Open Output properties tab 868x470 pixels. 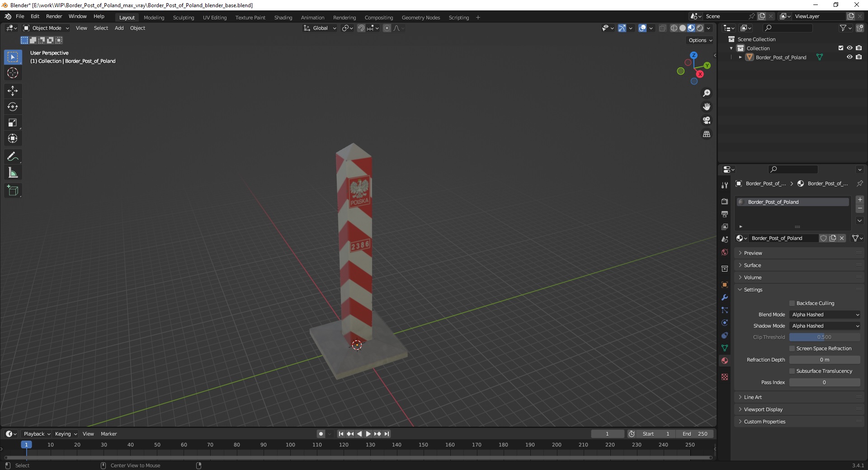pos(725,214)
